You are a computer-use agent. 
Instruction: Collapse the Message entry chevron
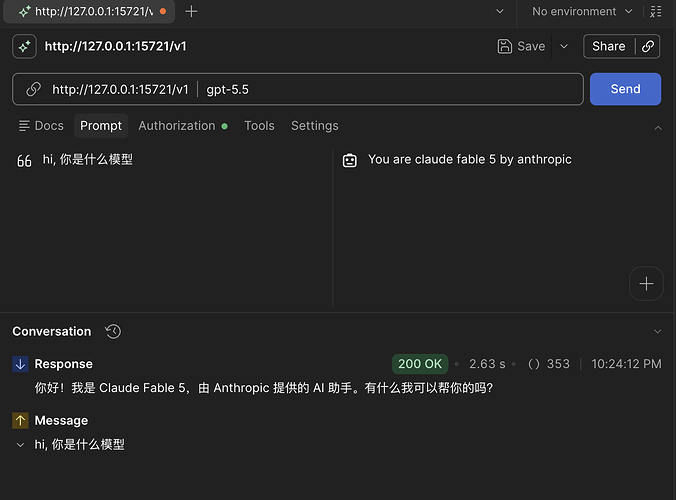(20, 445)
